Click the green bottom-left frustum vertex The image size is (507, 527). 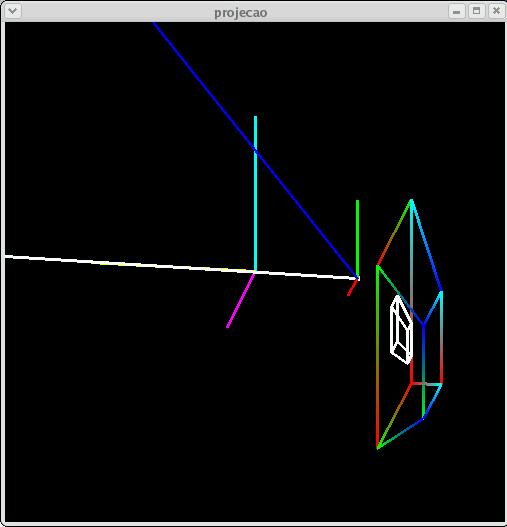point(378,447)
